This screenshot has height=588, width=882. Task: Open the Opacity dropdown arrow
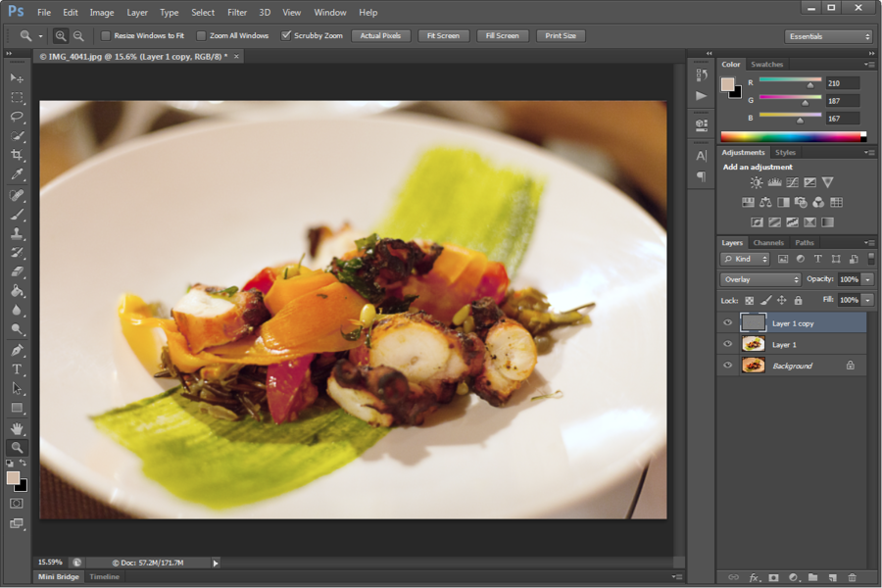pyautogui.click(x=868, y=279)
